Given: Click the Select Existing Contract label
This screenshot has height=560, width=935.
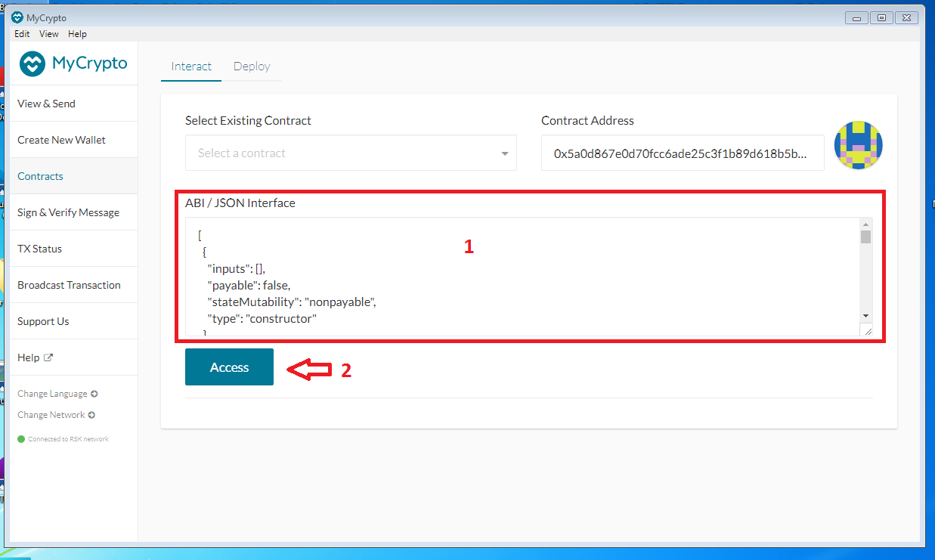Looking at the screenshot, I should (248, 121).
